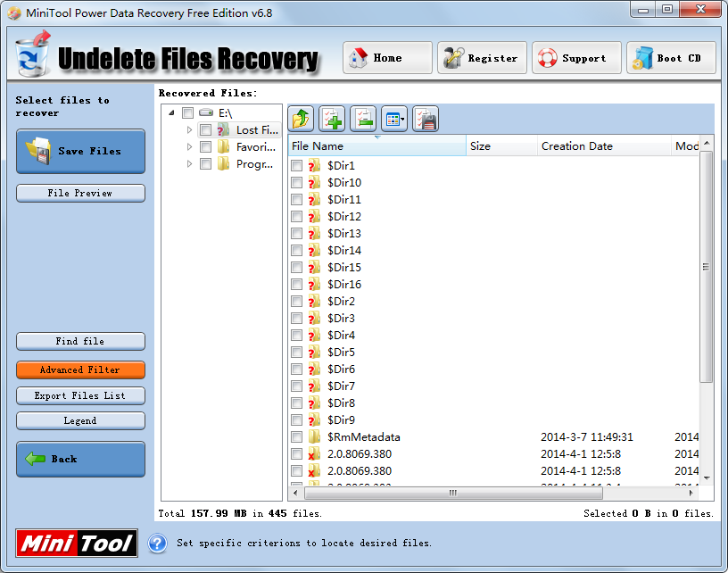Sort by Creation Date column header
The image size is (728, 573).
[x=605, y=145]
